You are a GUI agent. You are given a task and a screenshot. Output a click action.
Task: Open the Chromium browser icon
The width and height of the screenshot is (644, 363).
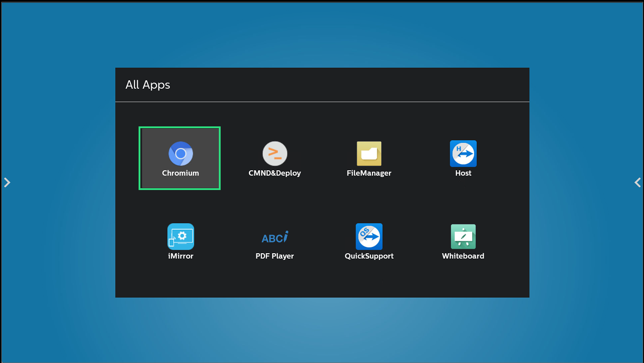(x=181, y=154)
